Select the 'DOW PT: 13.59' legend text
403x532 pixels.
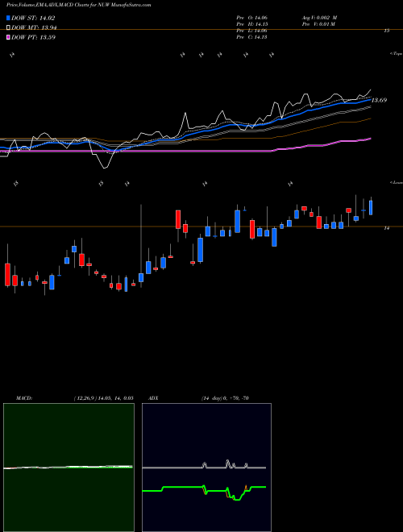click(33, 37)
